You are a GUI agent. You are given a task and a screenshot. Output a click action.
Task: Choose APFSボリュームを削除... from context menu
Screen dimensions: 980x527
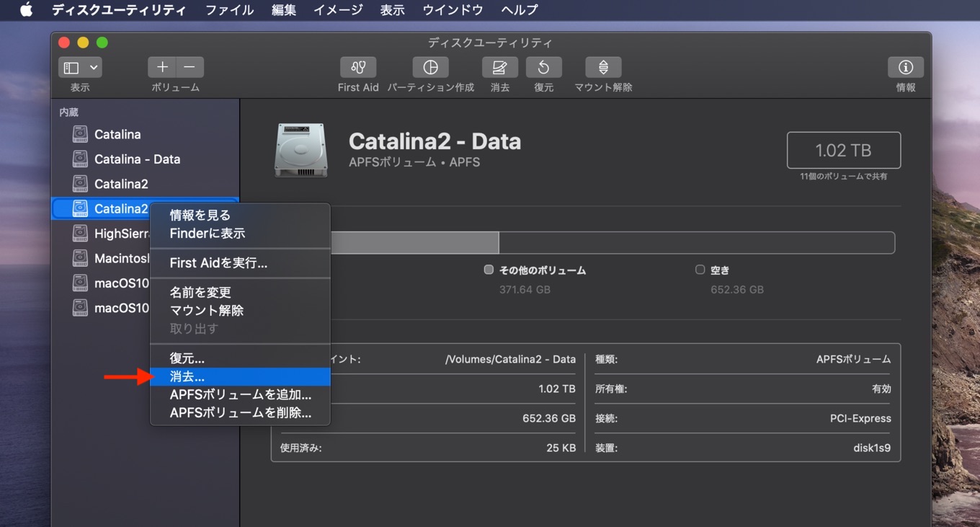pos(240,413)
